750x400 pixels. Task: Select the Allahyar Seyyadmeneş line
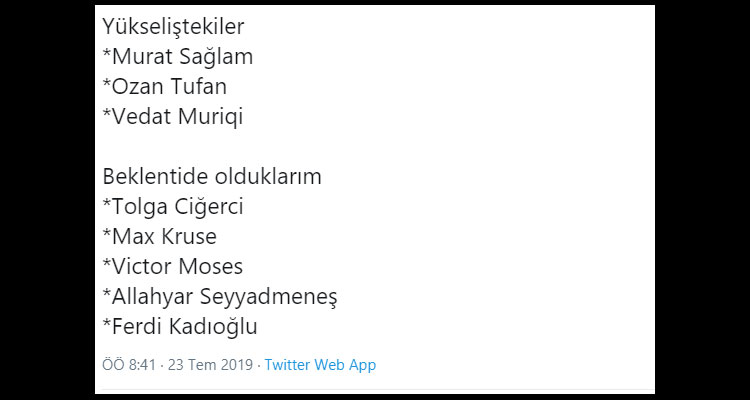220,297
